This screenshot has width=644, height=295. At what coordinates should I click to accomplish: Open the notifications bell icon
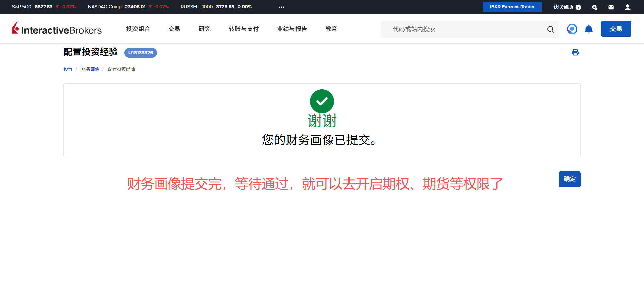pos(588,29)
